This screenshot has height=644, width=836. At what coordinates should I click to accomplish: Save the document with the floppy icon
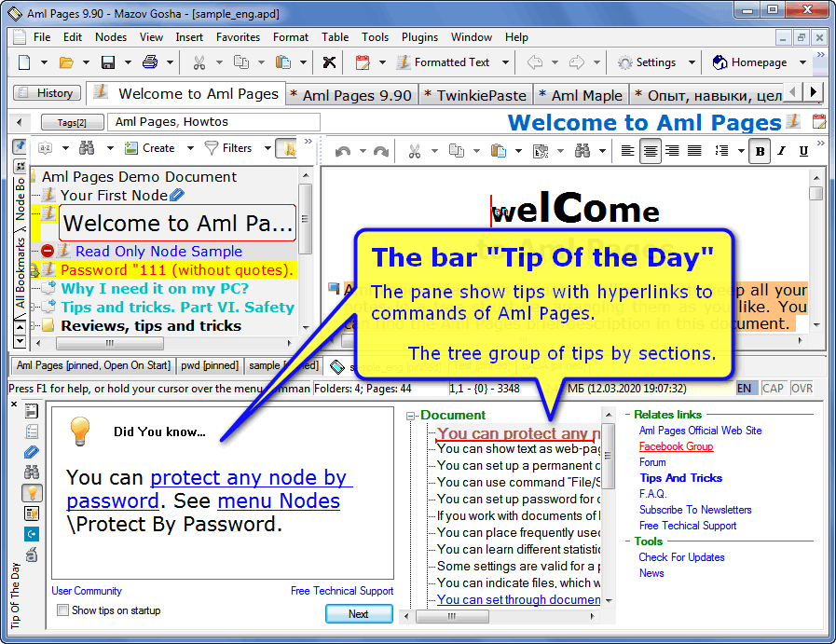click(x=108, y=62)
